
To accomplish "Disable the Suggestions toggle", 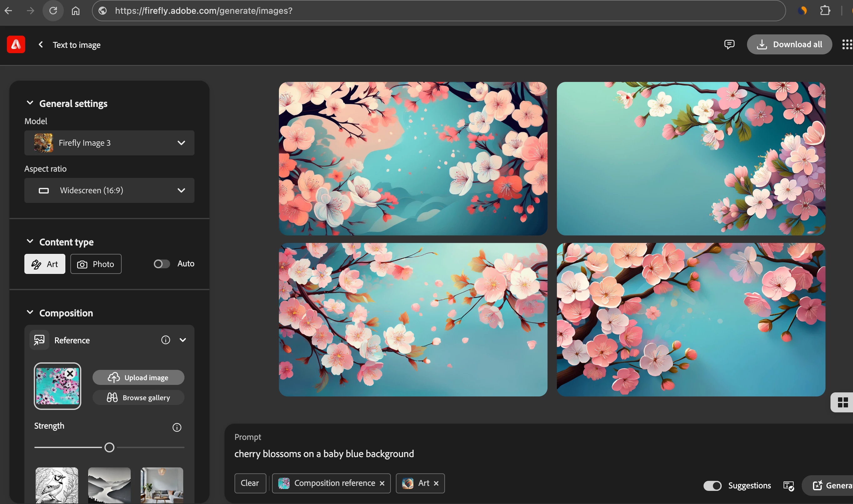I will click(x=713, y=486).
